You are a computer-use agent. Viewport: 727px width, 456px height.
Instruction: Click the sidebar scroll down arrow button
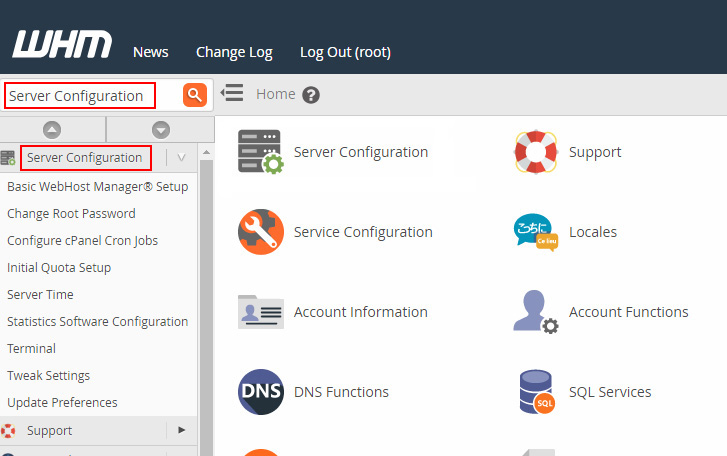(x=160, y=129)
